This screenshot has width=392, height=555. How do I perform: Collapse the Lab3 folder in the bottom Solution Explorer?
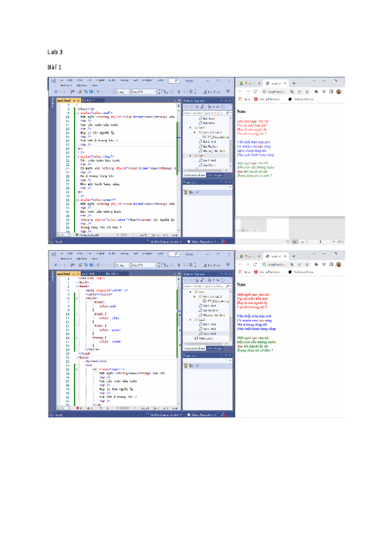pos(190,320)
